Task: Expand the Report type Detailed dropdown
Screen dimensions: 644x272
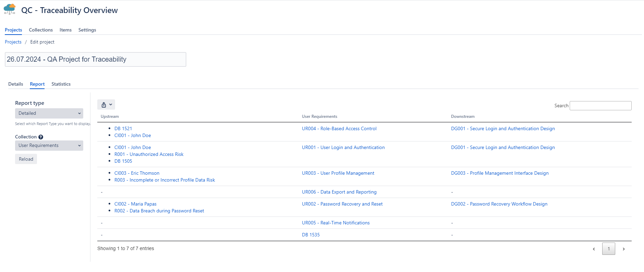Action: click(x=49, y=113)
